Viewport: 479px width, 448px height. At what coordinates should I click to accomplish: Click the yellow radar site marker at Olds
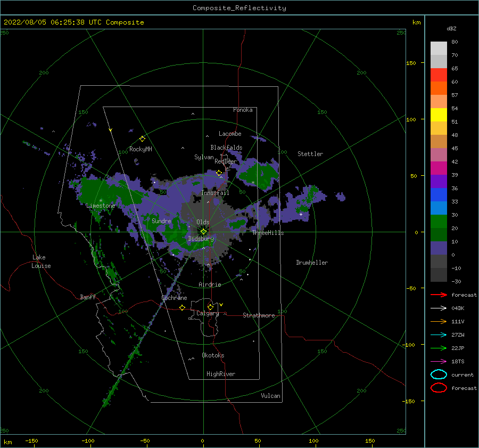203,232
